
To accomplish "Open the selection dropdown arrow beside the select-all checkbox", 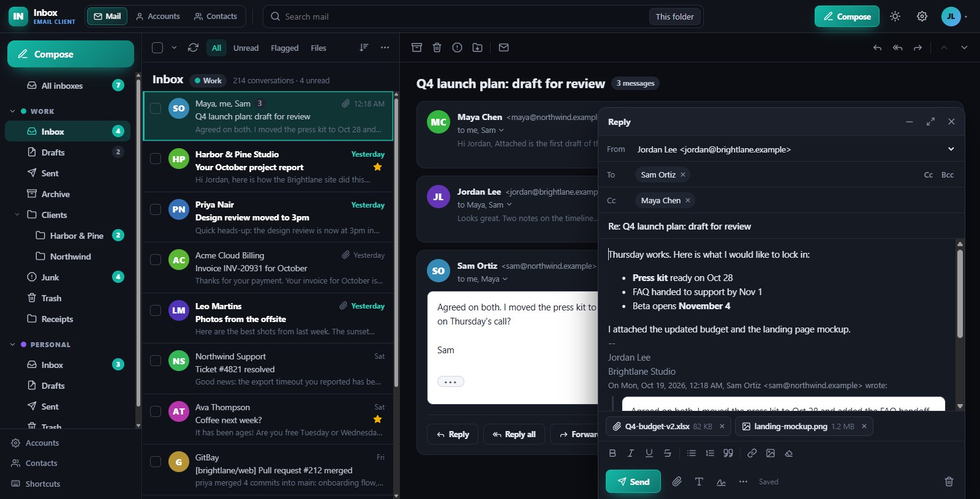I will click(x=174, y=48).
